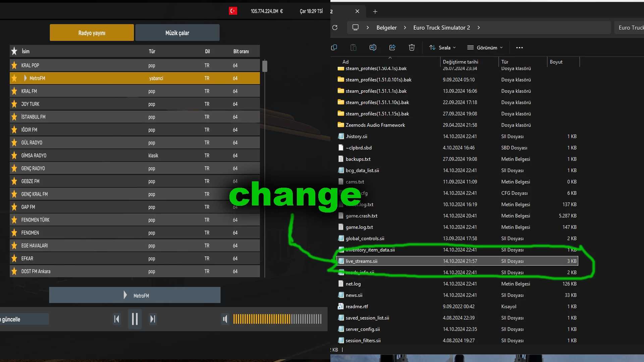Select the steam_profiles(1.51.1.15s).bak folder icon
This screenshot has width=644, height=362.
click(341, 114)
